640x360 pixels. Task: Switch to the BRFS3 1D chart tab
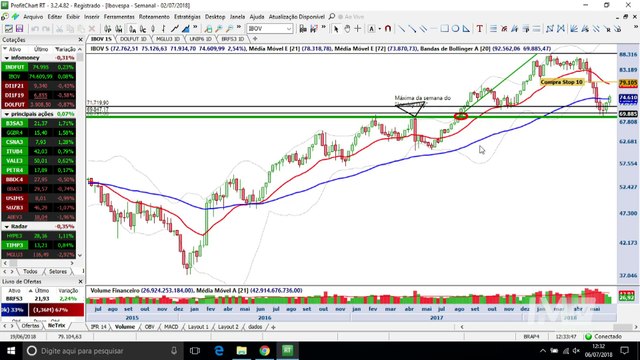click(x=233, y=39)
